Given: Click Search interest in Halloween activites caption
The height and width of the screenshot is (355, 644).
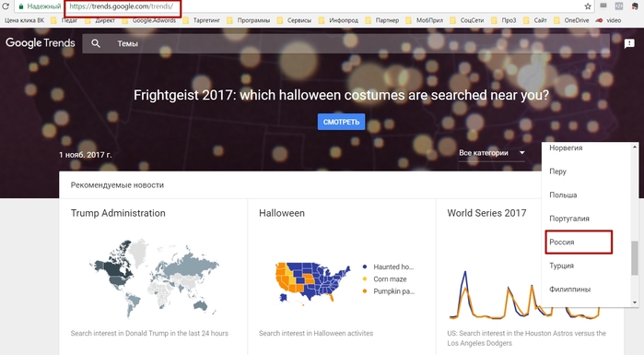Looking at the screenshot, I should click(316, 333).
